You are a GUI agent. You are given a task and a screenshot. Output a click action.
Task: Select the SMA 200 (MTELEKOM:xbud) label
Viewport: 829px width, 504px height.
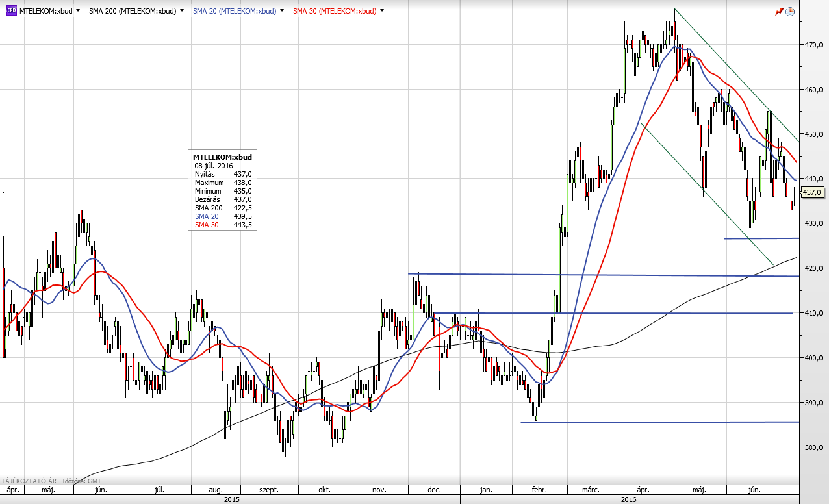pos(133,11)
